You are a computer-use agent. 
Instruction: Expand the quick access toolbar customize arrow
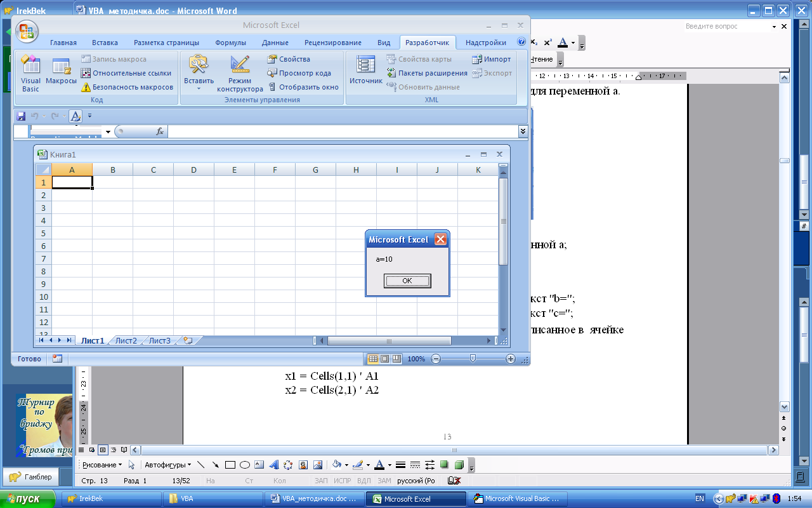(89, 116)
